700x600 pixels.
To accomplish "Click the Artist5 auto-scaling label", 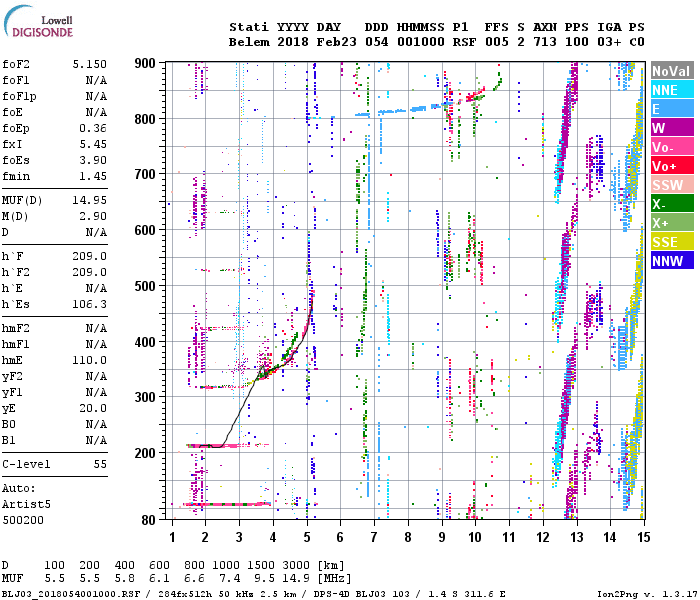I will click(26, 504).
